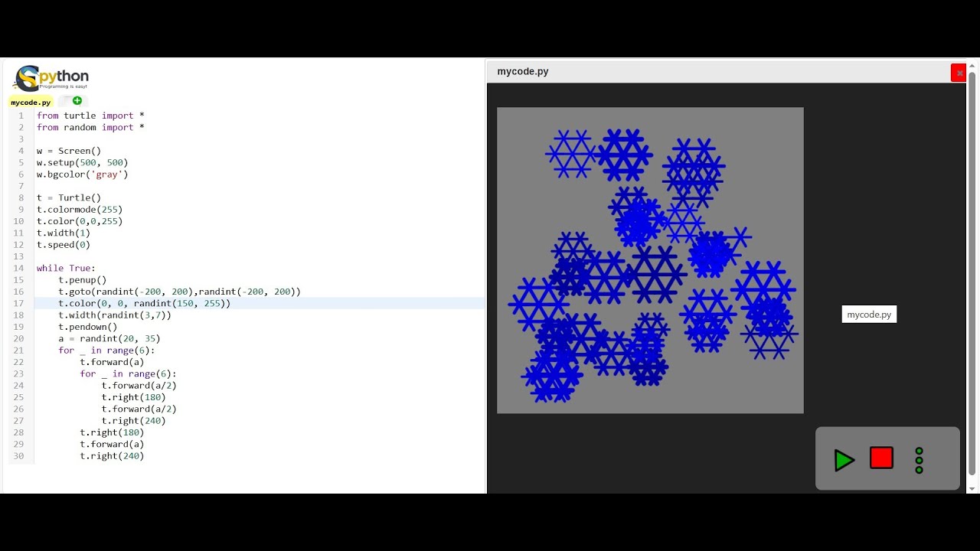Screen dimensions: 980x551
Task: Click the scroll down arrow on right scrollbar
Action: 972,488
